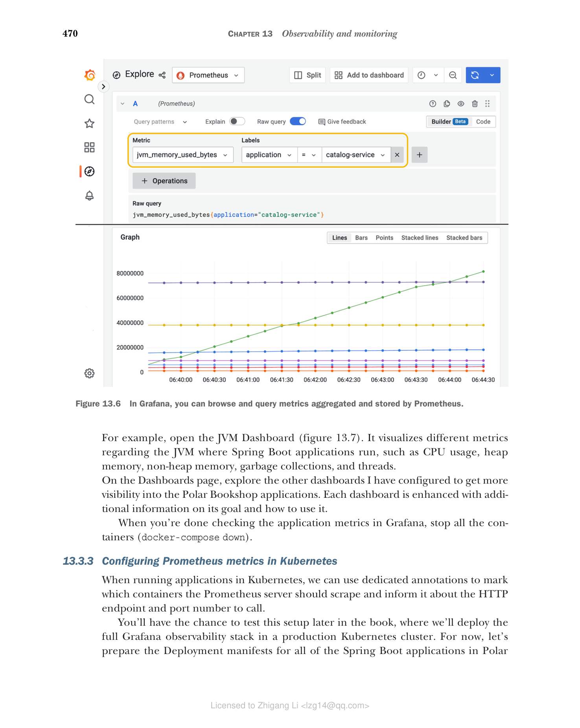Image resolution: width=580 pixels, height=728 pixels.
Task: Delete query A with trash icon
Action: 475,104
